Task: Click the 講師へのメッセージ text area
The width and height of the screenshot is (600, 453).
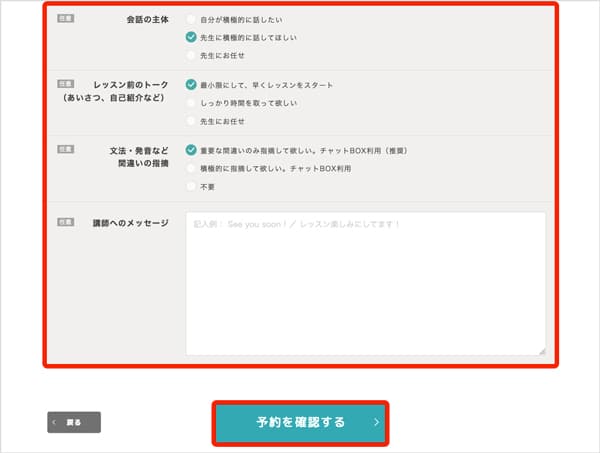Action: pyautogui.click(x=365, y=283)
